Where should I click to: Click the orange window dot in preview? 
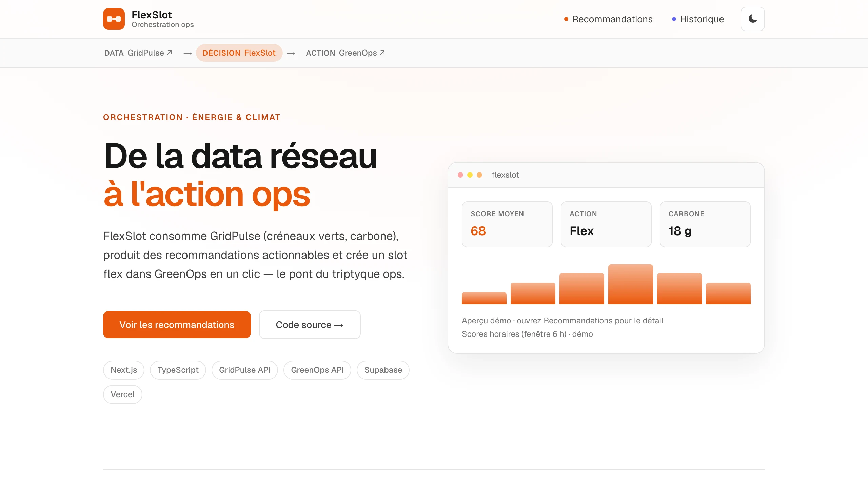click(479, 175)
